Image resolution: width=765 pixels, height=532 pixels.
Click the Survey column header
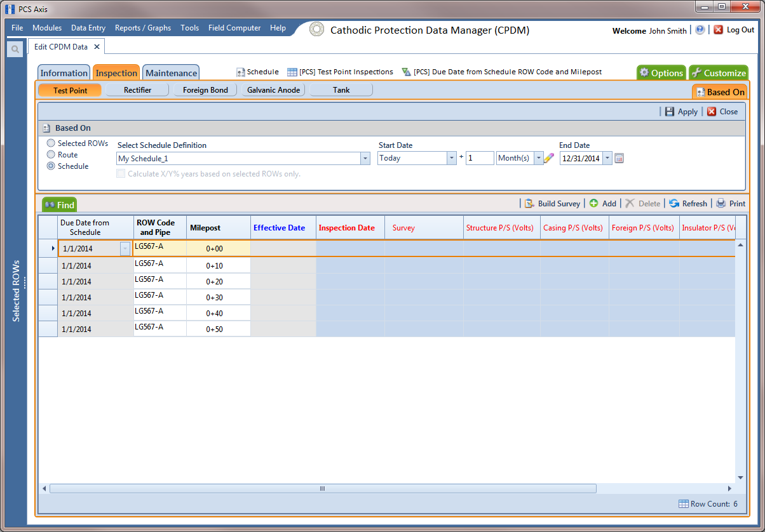click(424, 228)
